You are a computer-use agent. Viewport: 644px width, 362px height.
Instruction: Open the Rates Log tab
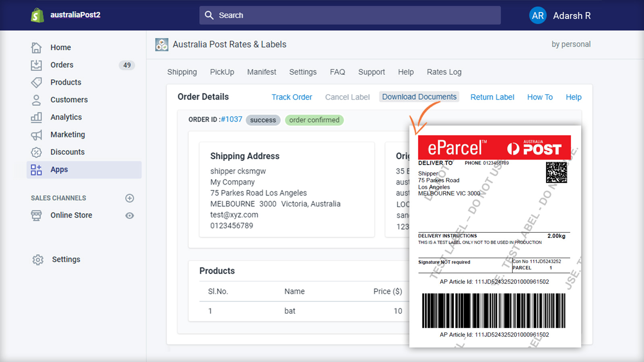click(444, 72)
